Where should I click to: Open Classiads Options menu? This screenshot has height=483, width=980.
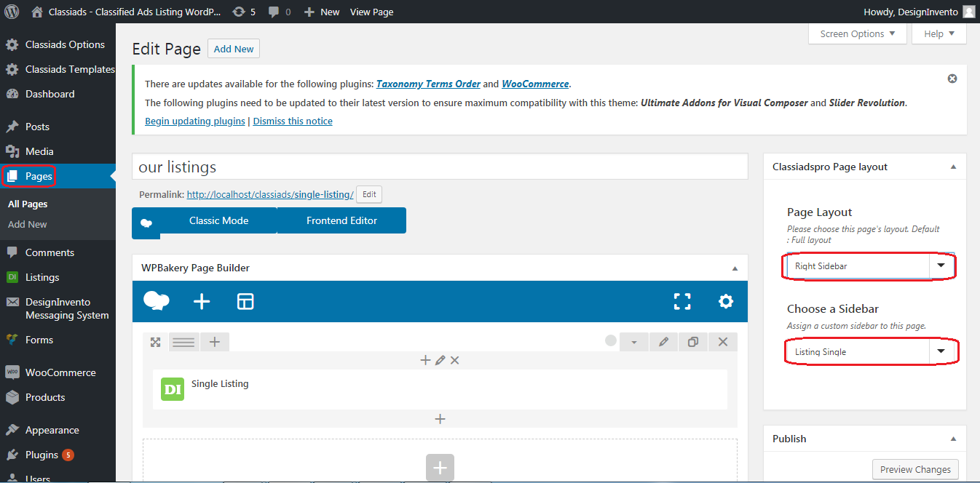(58, 44)
